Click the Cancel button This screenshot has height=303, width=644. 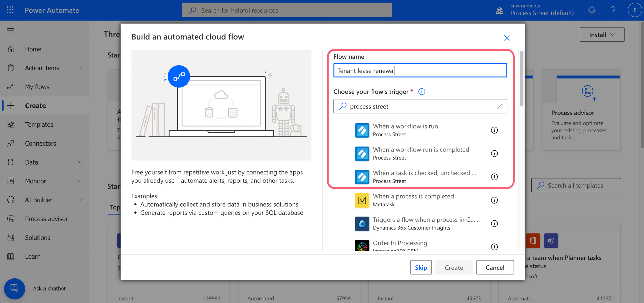pyautogui.click(x=495, y=267)
